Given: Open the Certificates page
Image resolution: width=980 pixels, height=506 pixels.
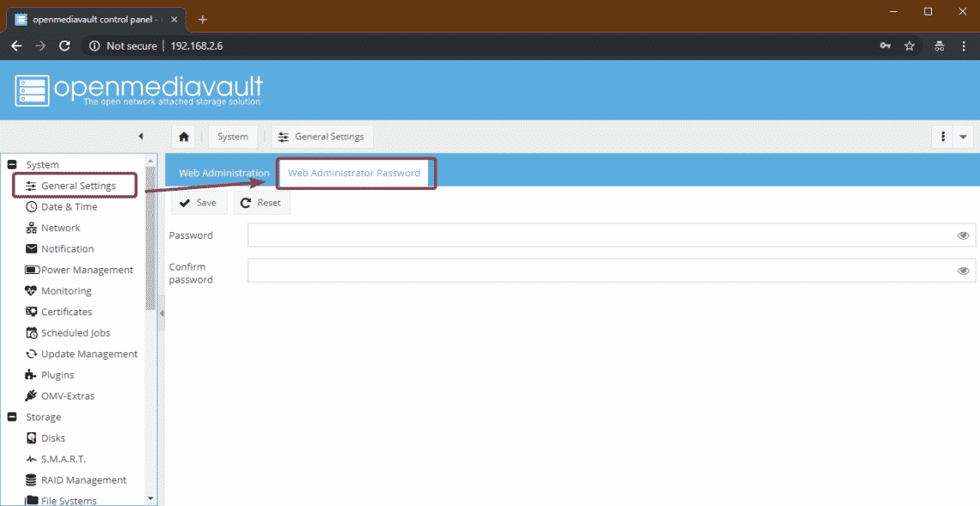Looking at the screenshot, I should tap(58, 312).
